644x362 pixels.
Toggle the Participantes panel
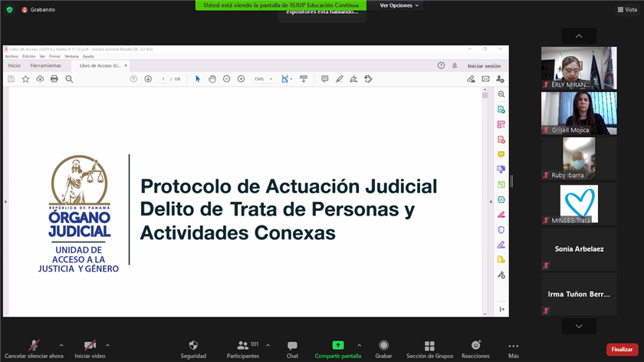point(243,350)
